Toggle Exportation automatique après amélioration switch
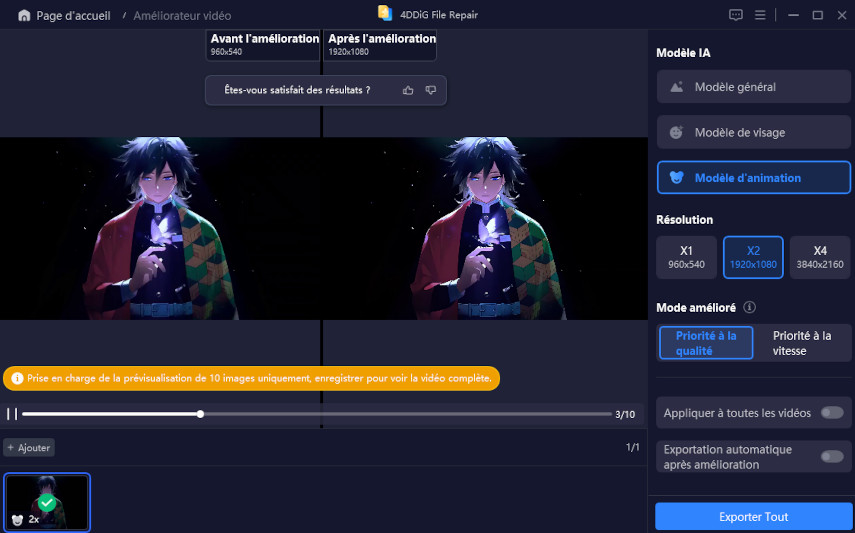The width and height of the screenshot is (855, 533). 830,457
